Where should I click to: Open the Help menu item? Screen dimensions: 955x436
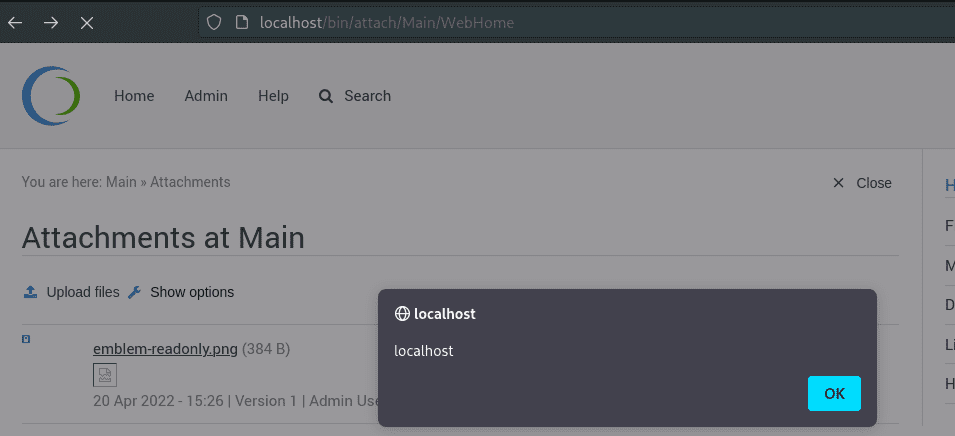pyautogui.click(x=273, y=96)
